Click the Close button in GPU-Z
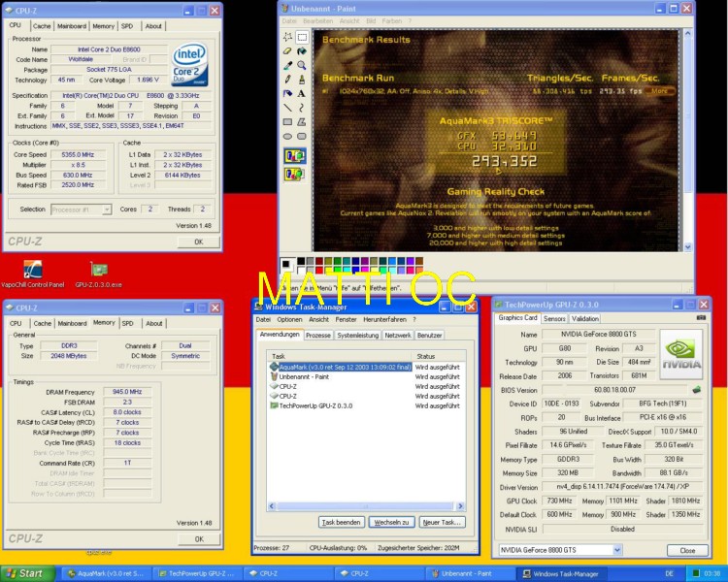This screenshot has height=582, width=728. (686, 550)
